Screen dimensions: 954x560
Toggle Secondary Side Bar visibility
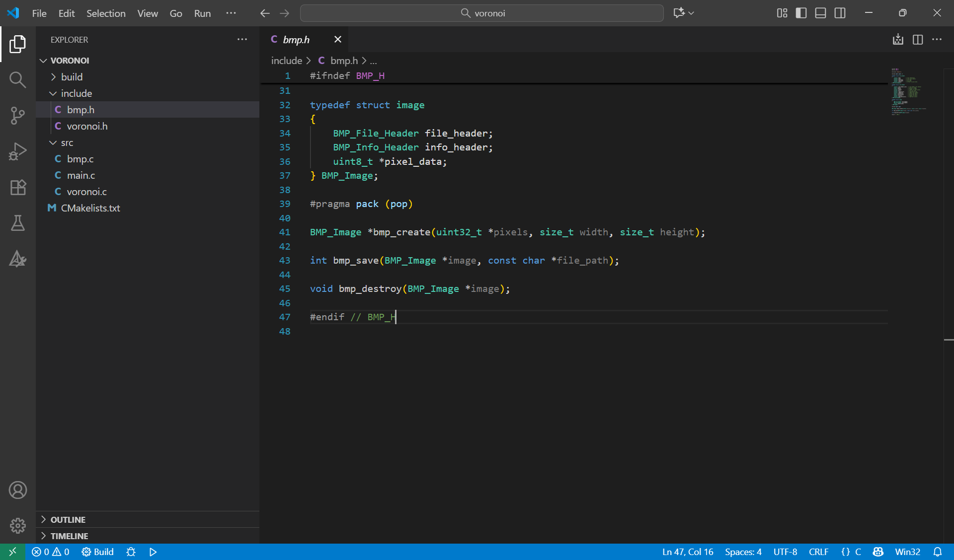click(840, 13)
